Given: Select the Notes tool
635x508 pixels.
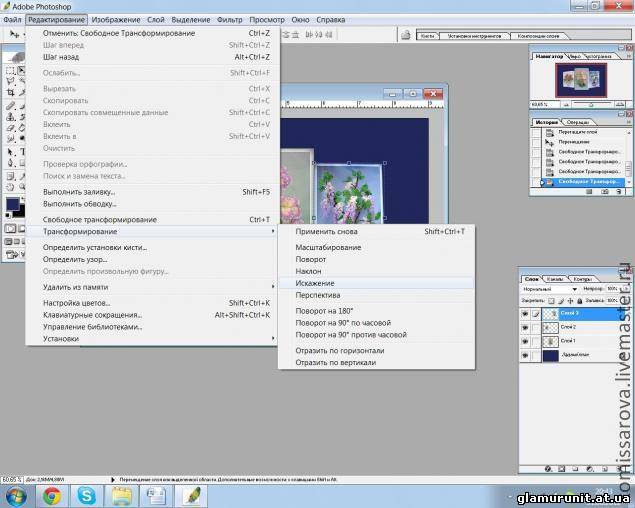Looking at the screenshot, I should click(10, 177).
